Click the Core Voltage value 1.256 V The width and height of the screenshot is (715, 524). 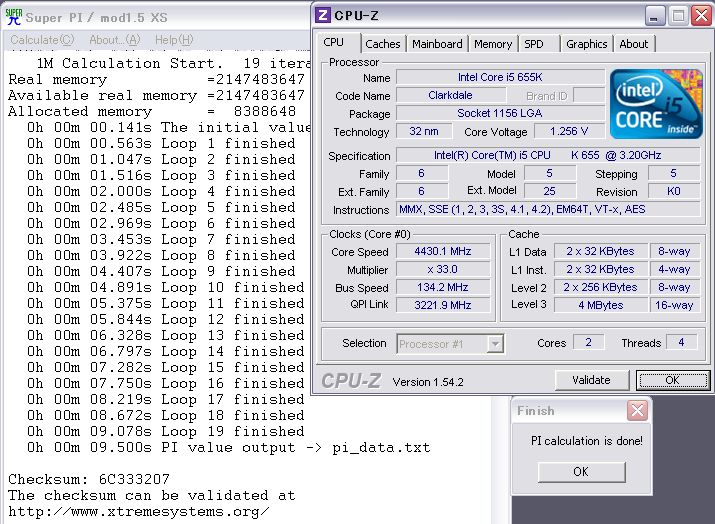tap(569, 131)
